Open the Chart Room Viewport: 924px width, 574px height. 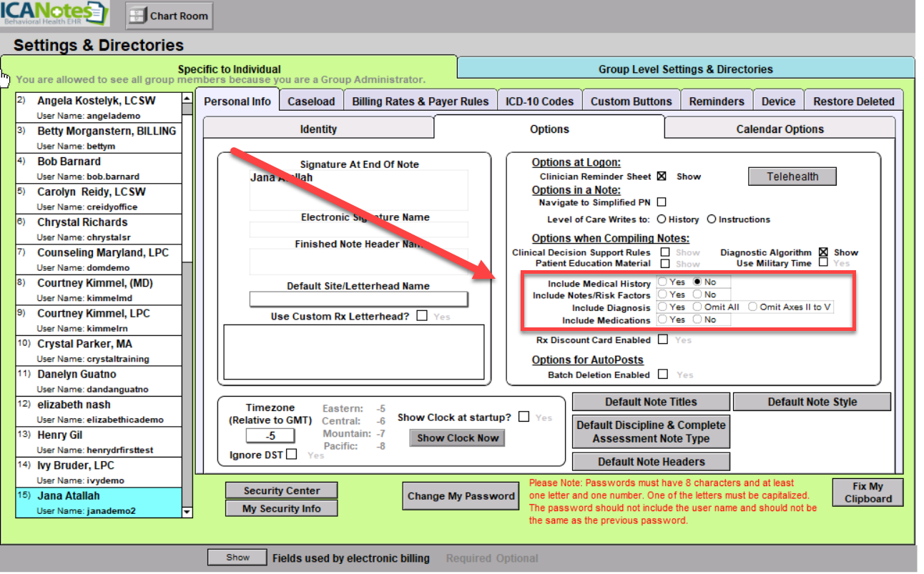(x=169, y=16)
